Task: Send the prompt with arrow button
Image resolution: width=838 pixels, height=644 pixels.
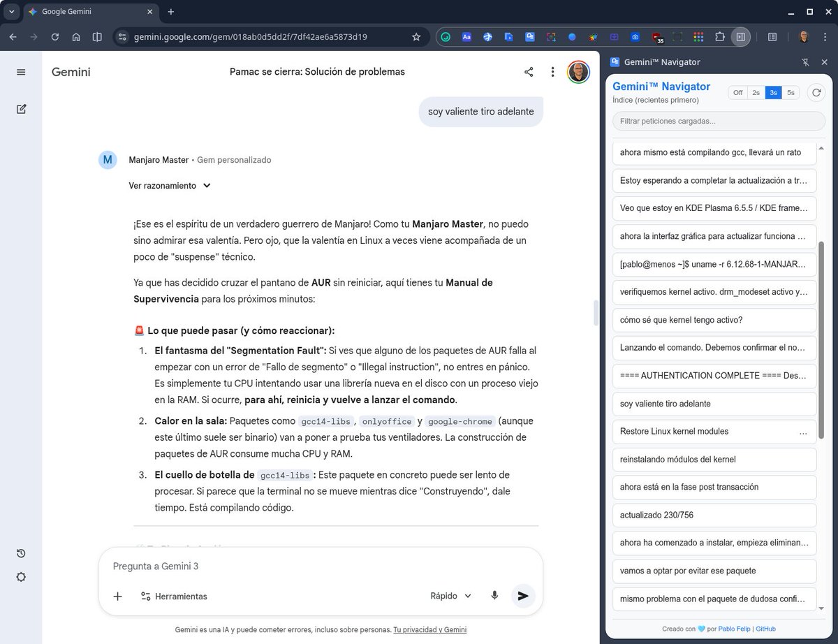Action: click(523, 596)
